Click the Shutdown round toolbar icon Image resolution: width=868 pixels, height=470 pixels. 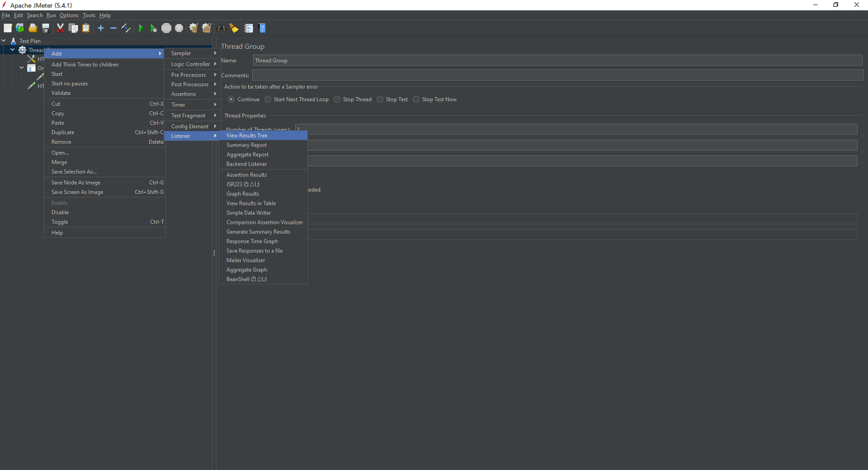click(x=179, y=28)
